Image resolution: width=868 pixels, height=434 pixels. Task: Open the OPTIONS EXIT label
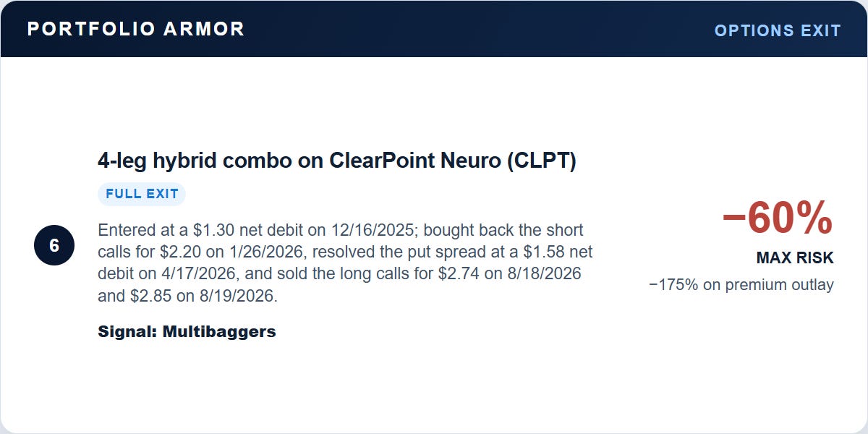tap(778, 30)
